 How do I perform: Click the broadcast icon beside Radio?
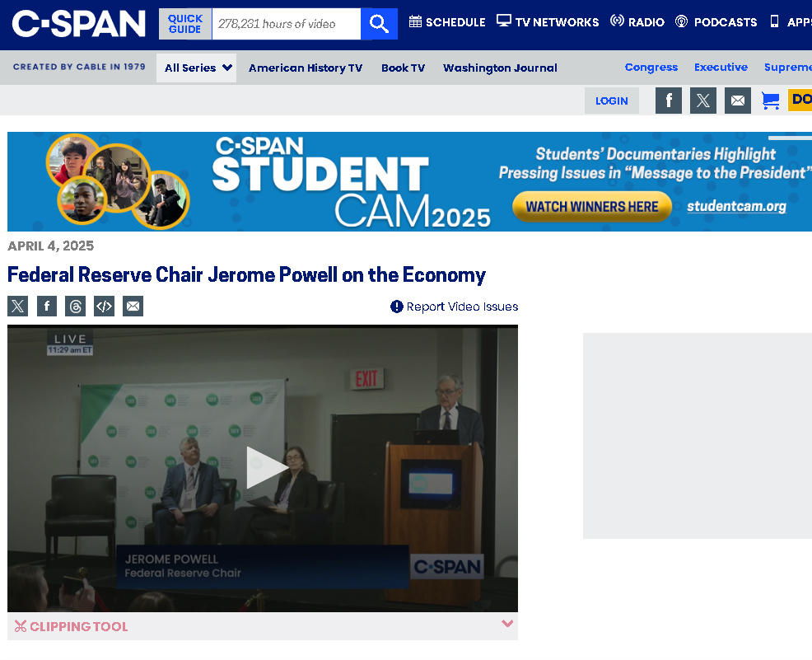617,21
